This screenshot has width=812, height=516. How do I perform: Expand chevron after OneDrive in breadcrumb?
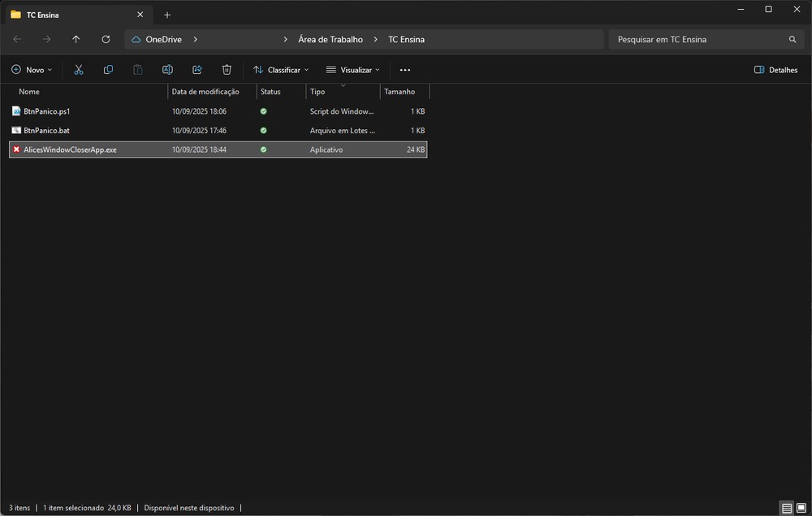pyautogui.click(x=196, y=39)
